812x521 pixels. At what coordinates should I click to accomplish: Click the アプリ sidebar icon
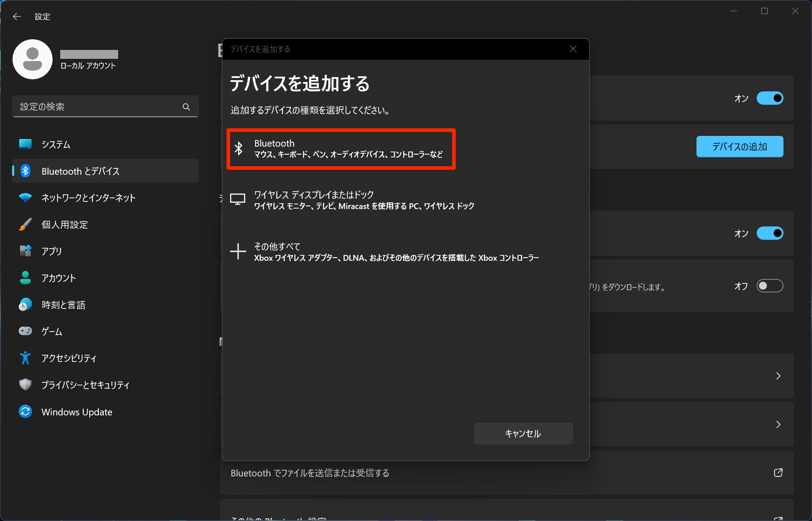coord(25,251)
